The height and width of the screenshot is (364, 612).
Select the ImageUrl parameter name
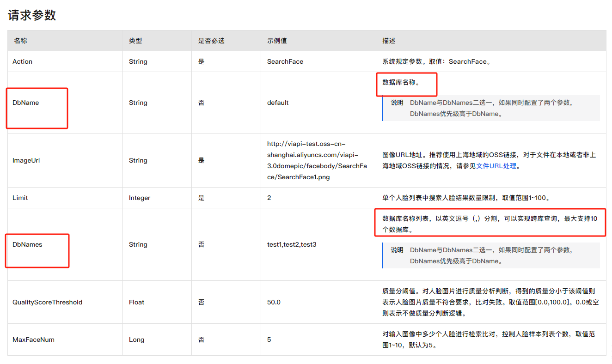pyautogui.click(x=26, y=160)
